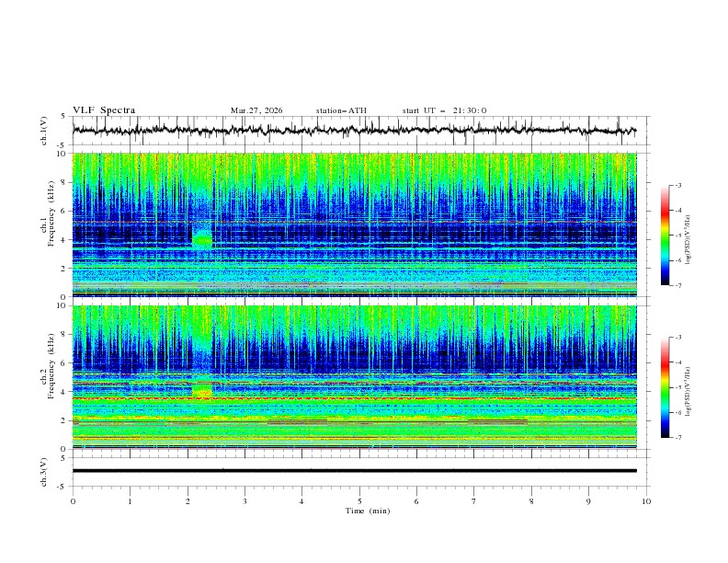Viewport: 728px width, 563px height.
Task: Click the time axis tick label 5
Action: pyautogui.click(x=359, y=501)
